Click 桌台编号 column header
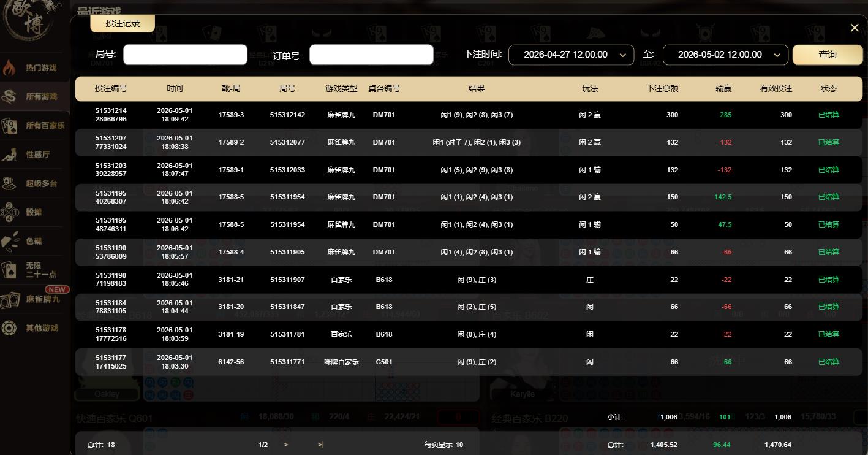Screen dimensions: 868x455 pyautogui.click(x=384, y=88)
